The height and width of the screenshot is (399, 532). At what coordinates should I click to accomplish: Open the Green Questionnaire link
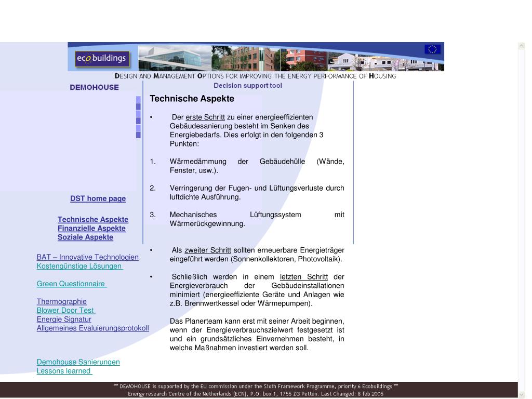pyautogui.click(x=72, y=284)
